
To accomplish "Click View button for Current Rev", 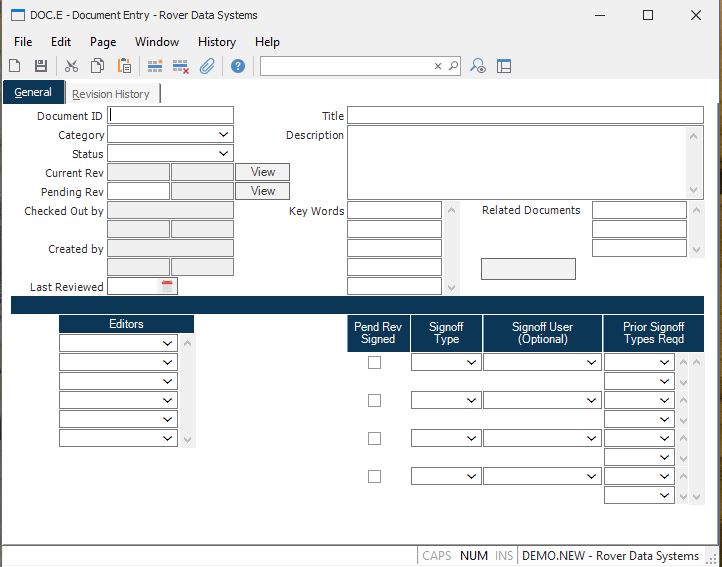I will tap(263, 172).
